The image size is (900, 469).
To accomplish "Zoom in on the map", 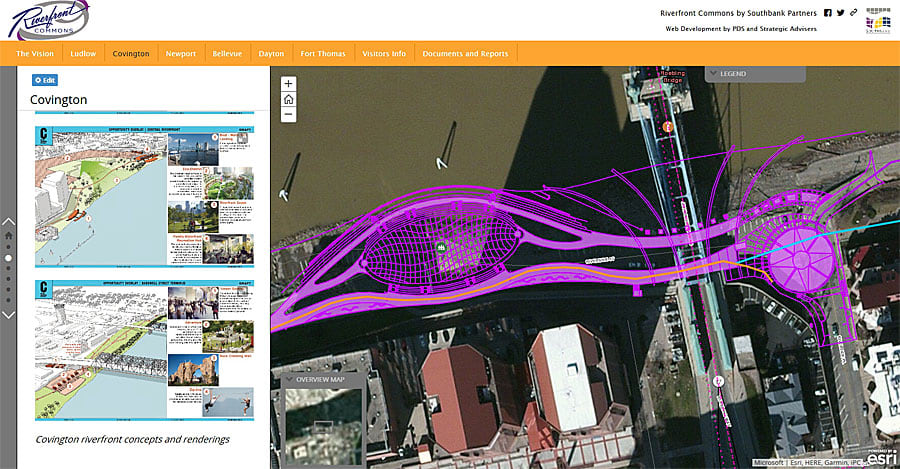I will coord(288,84).
